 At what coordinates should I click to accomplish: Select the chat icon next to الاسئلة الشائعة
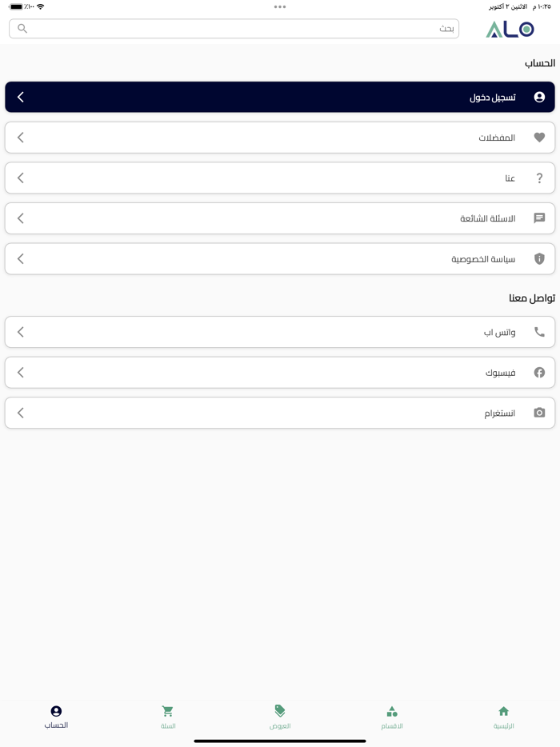[x=539, y=218]
